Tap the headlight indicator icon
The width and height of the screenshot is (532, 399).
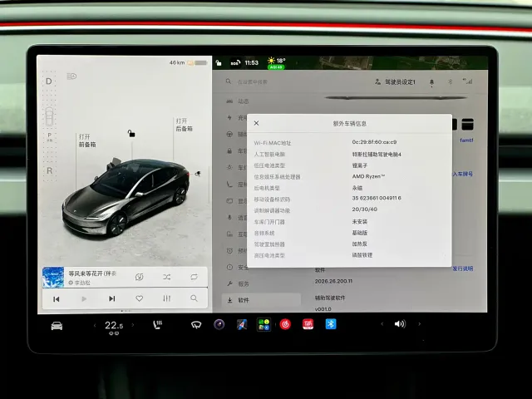pos(71,76)
